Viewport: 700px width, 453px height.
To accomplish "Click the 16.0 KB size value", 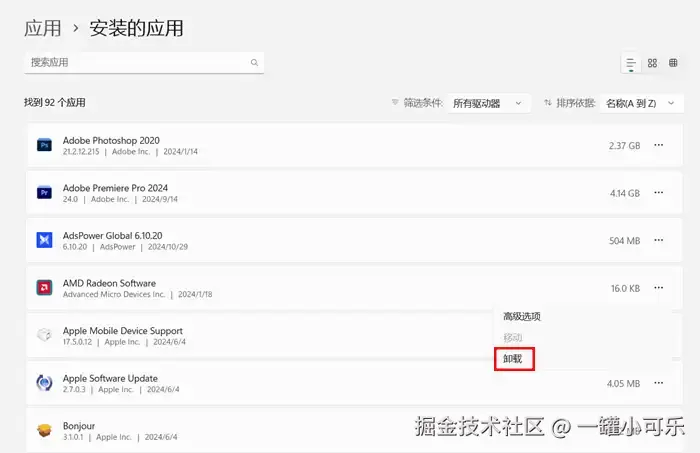I will (625, 288).
